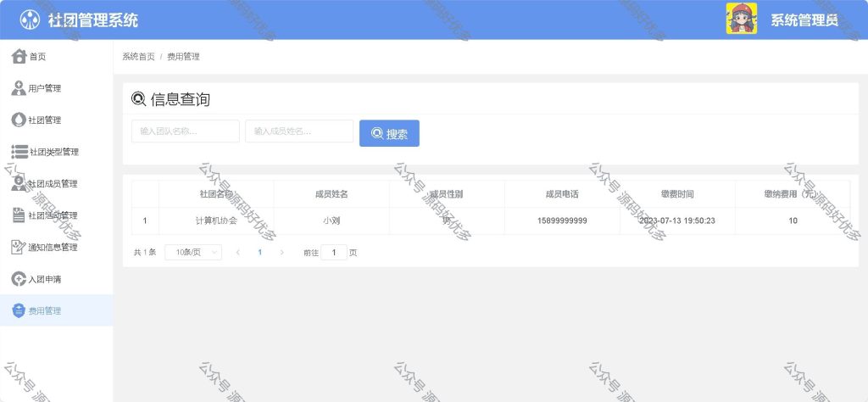Select page number 1 in pagination
The image size is (868, 402).
[259, 253]
